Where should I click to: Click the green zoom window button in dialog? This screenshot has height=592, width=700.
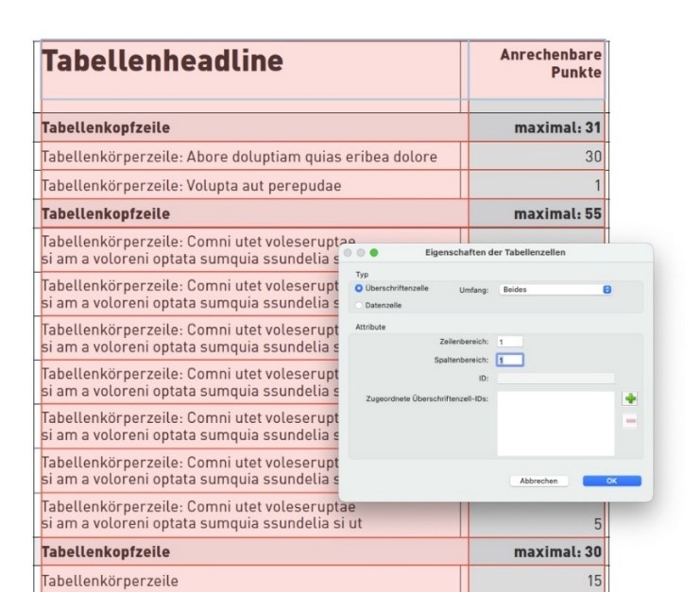(374, 253)
